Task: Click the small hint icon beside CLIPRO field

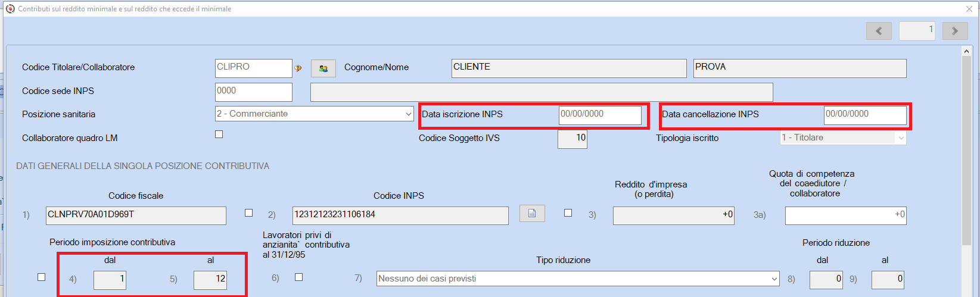Action: [298, 68]
